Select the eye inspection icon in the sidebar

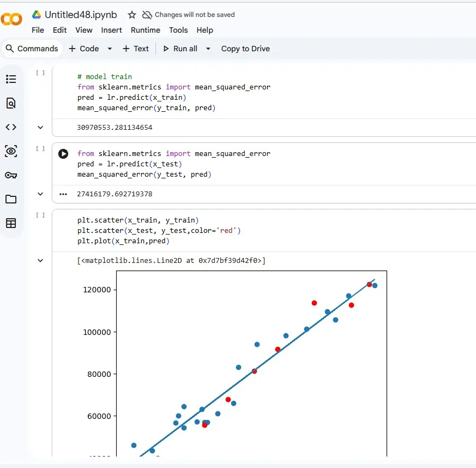tap(12, 151)
